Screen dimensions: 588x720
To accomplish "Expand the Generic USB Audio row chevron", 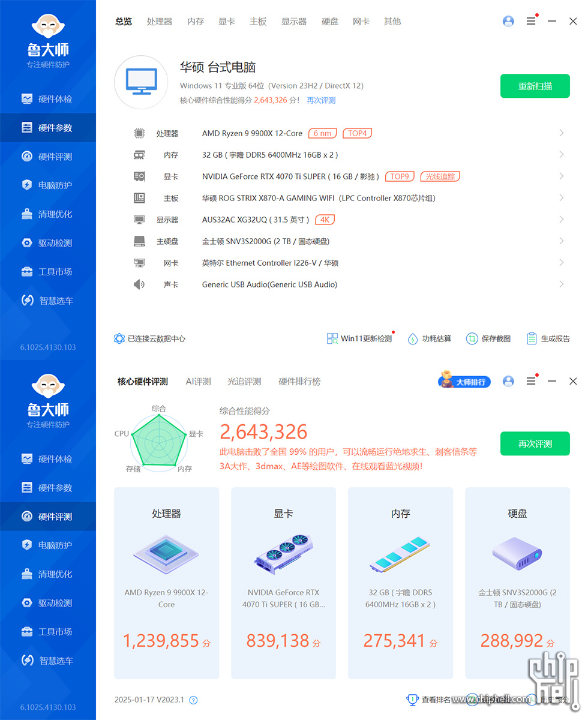I will [x=562, y=284].
